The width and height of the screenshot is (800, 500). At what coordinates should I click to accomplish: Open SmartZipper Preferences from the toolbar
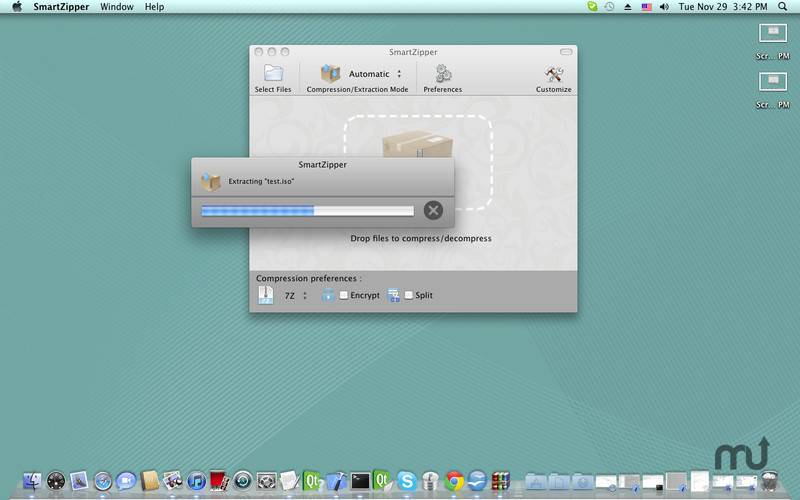coord(442,78)
